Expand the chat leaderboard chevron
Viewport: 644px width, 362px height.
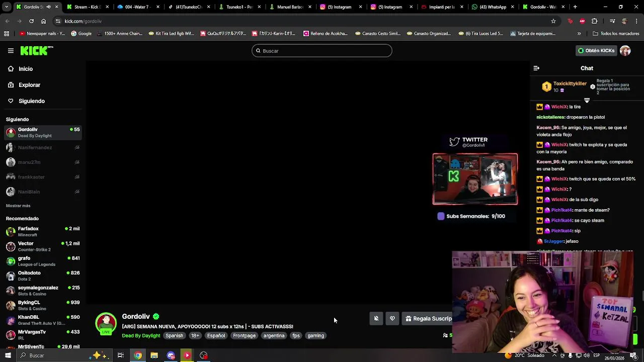(587, 101)
